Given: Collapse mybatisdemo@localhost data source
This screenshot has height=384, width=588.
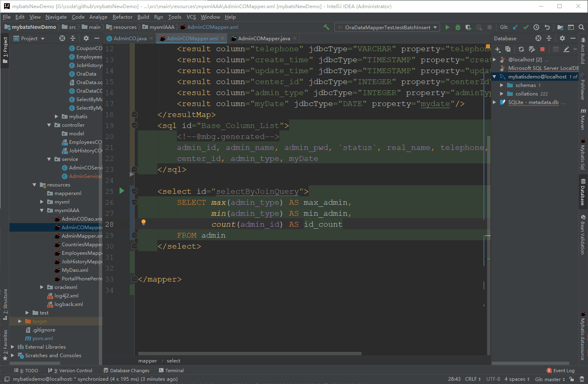Looking at the screenshot, I should 494,77.
